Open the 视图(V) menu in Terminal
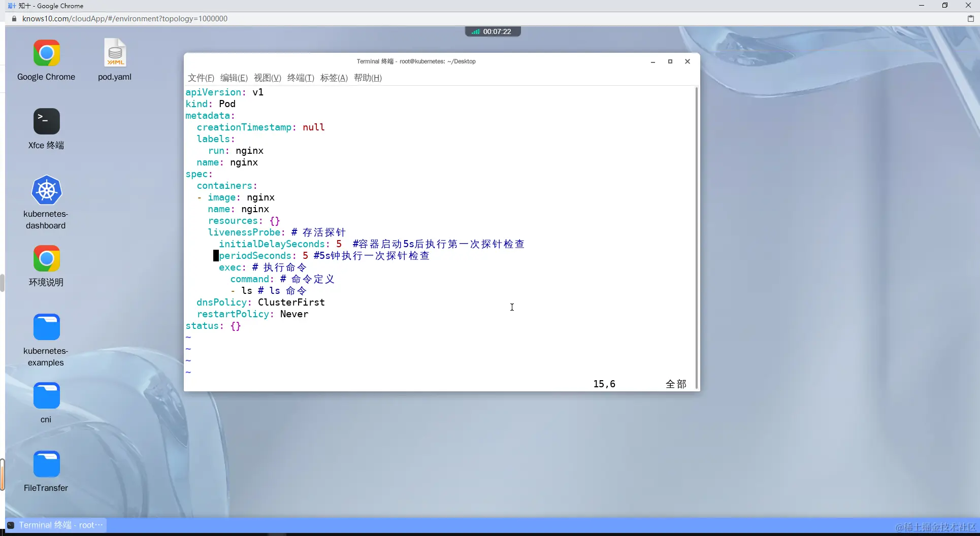The height and width of the screenshot is (536, 980). tap(268, 78)
